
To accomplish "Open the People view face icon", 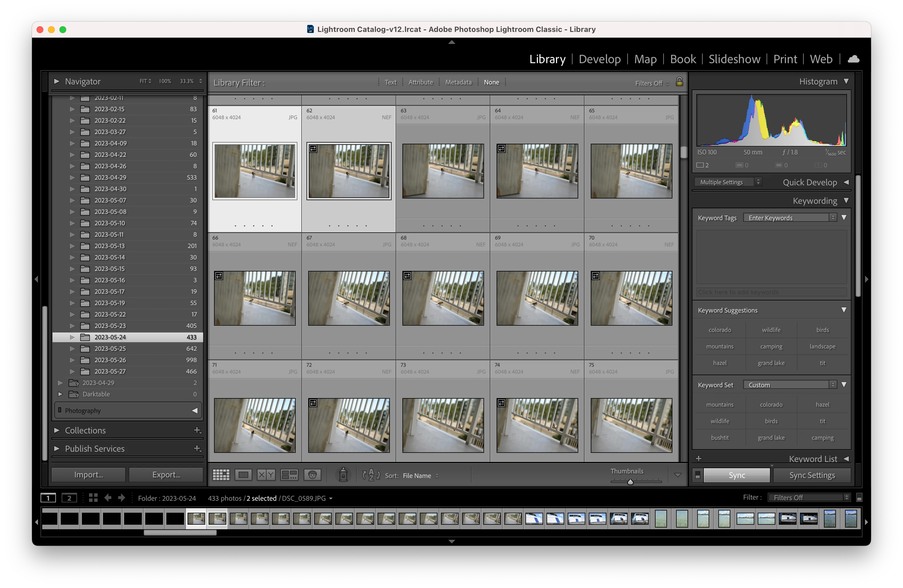I will pos(313,475).
